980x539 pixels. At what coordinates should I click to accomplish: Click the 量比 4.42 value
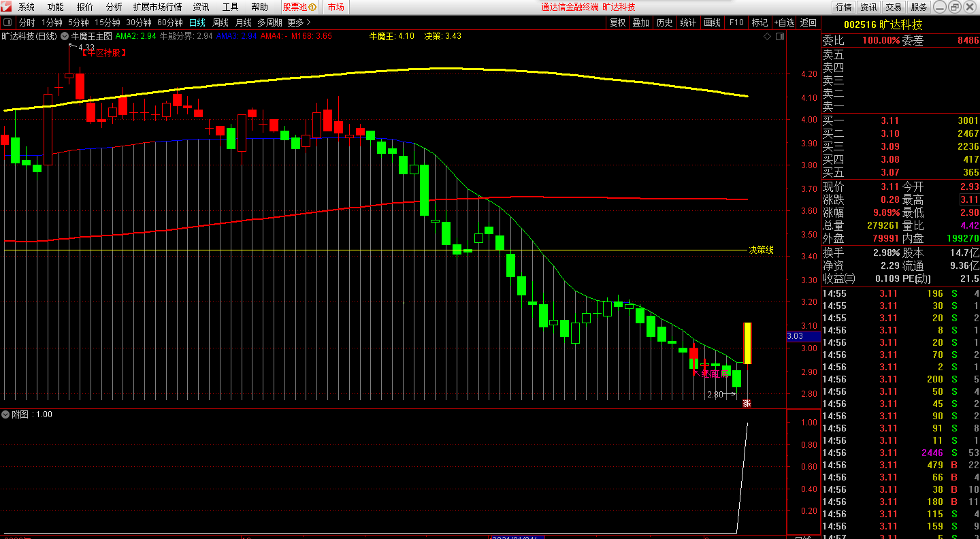(969, 225)
